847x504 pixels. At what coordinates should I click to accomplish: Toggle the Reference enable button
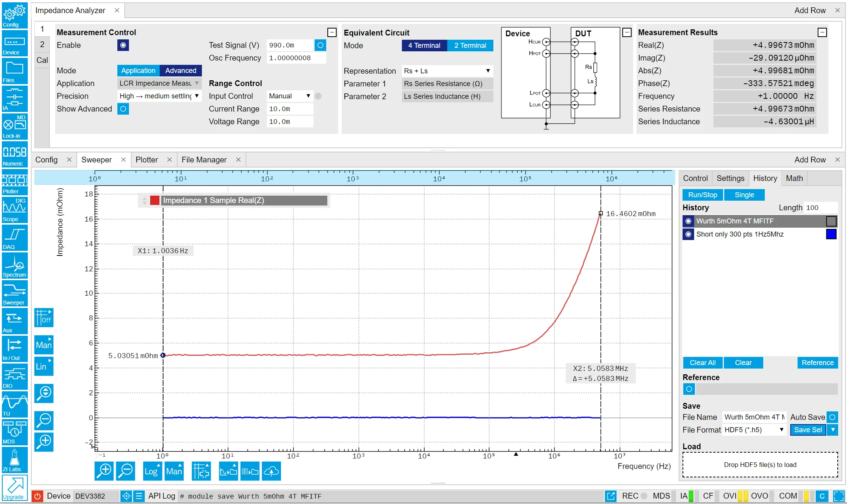click(689, 389)
